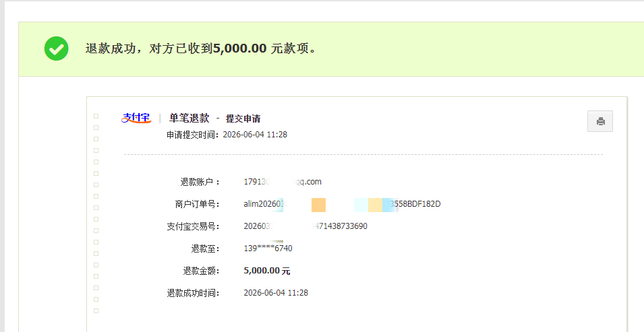Click the merchant order number starting alim2026
Viewport: 644px width, 332px height.
point(342,204)
